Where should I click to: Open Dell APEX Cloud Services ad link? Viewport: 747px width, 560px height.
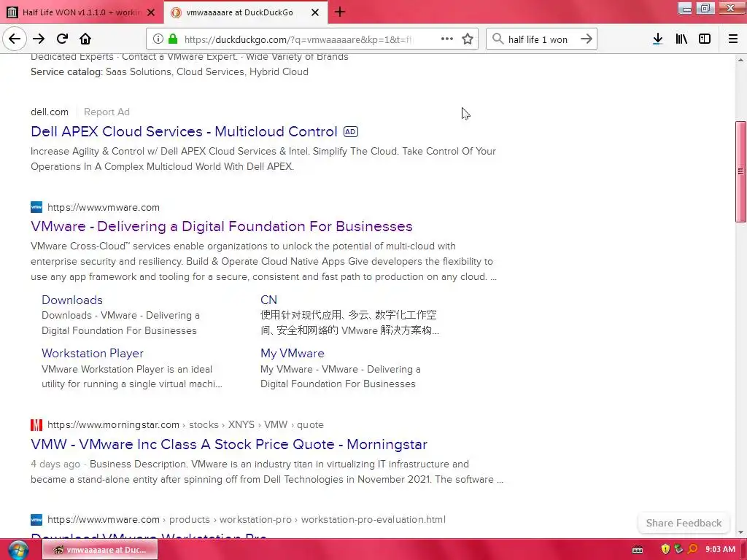(184, 131)
